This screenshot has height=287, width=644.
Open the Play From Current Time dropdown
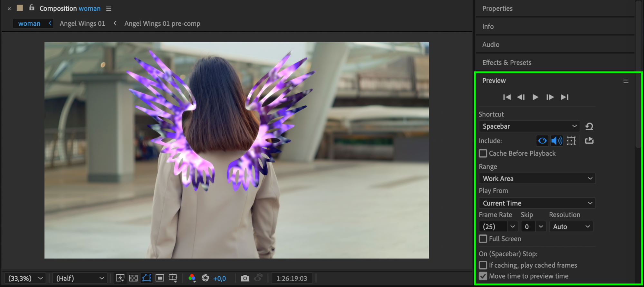point(537,203)
